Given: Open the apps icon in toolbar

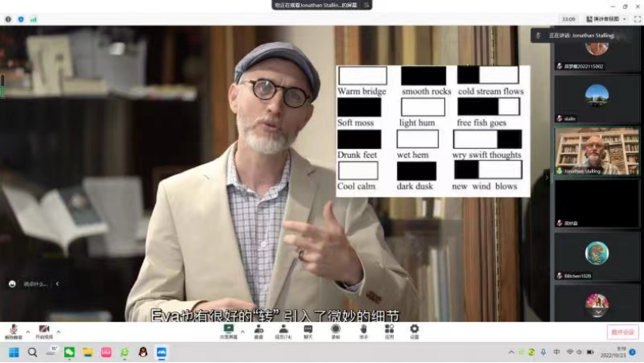Looking at the screenshot, I should pos(389,329).
